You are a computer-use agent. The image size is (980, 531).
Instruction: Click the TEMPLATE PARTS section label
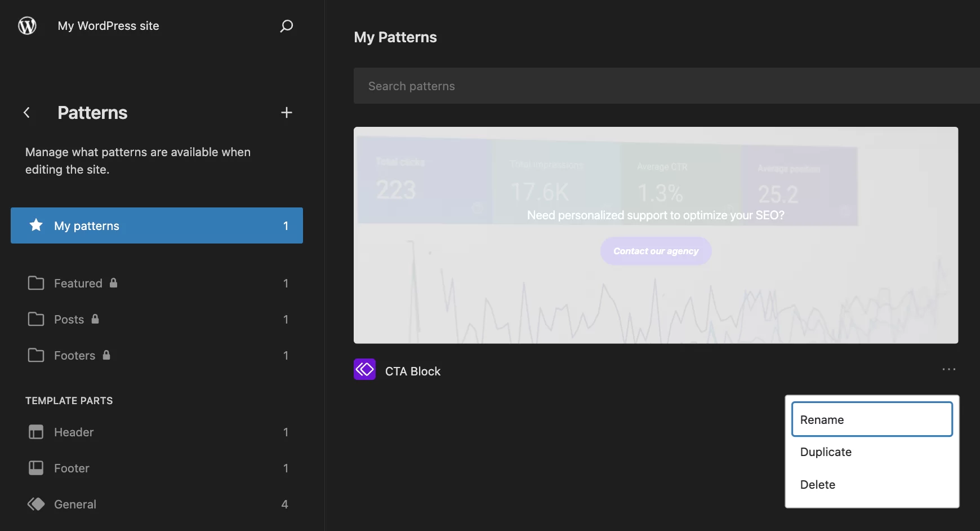pyautogui.click(x=69, y=400)
